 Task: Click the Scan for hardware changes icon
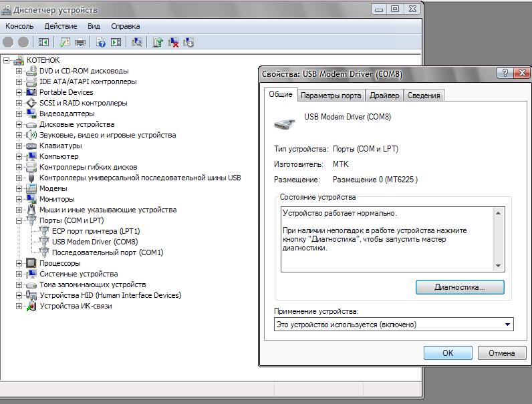pos(137,42)
